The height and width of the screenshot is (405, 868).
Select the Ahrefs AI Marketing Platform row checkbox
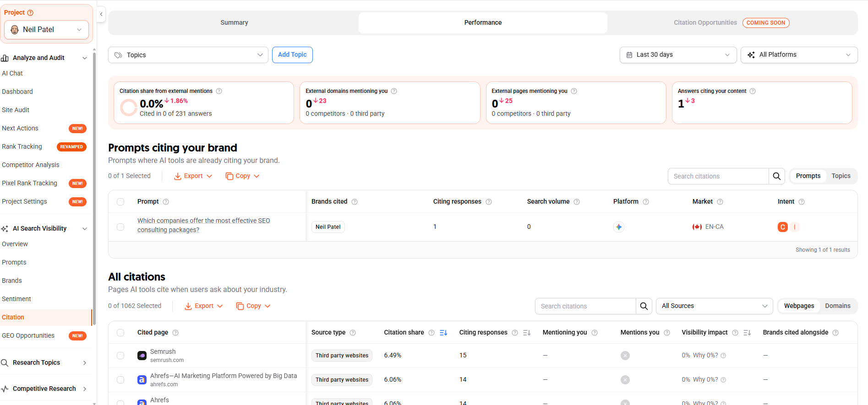click(x=120, y=380)
